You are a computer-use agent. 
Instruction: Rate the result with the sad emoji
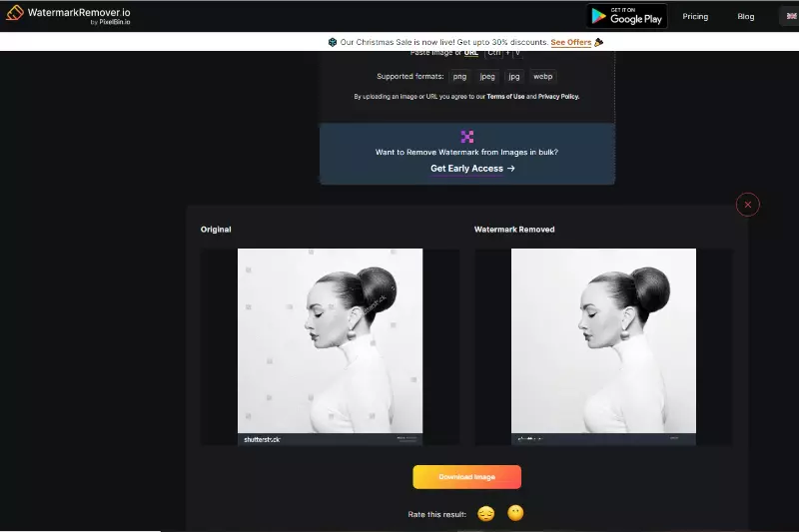(x=485, y=514)
